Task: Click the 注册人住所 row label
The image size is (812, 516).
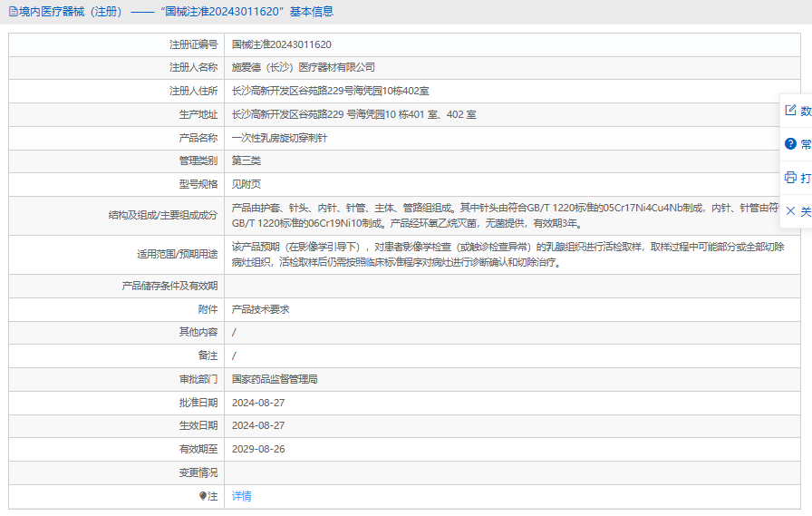Action: pos(194,92)
